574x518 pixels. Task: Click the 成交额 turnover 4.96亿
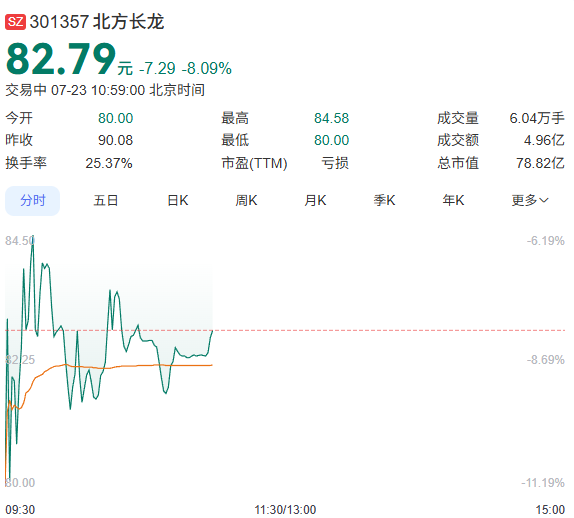(544, 140)
